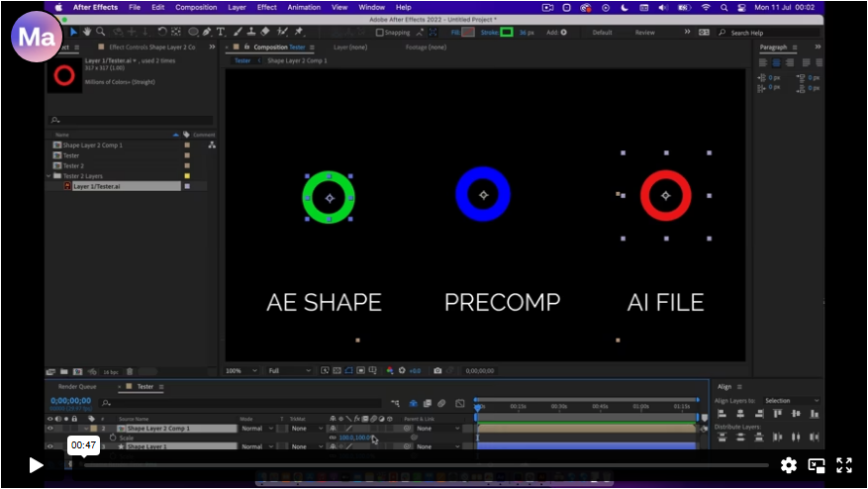Toggle the Scale constrain proportions link
The image size is (868, 489).
click(x=333, y=438)
